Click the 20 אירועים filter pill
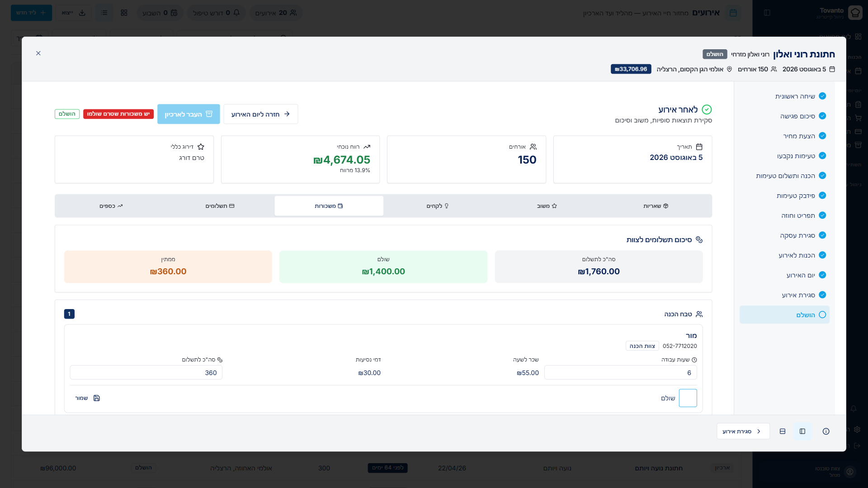This screenshot has width=868, height=488. coord(276,13)
